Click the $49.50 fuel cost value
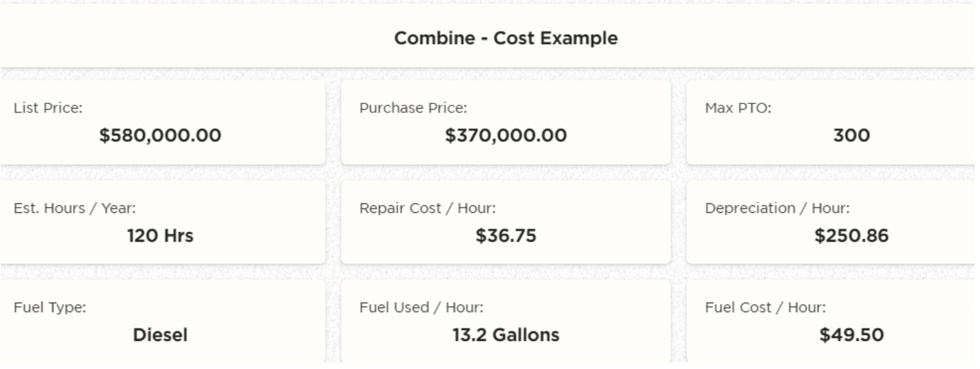 click(x=851, y=335)
